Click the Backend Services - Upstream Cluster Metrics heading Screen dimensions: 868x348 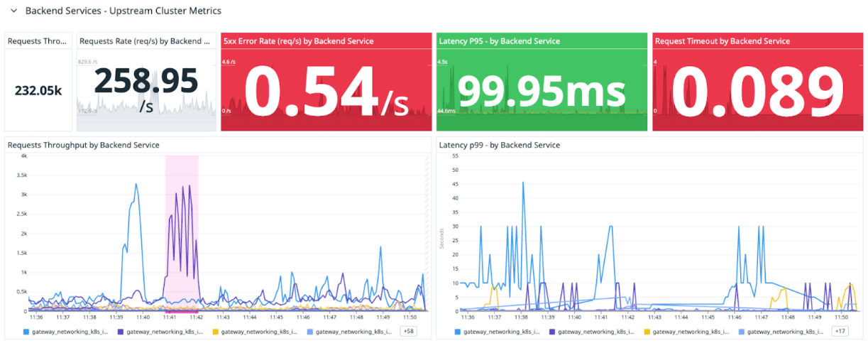tap(123, 11)
